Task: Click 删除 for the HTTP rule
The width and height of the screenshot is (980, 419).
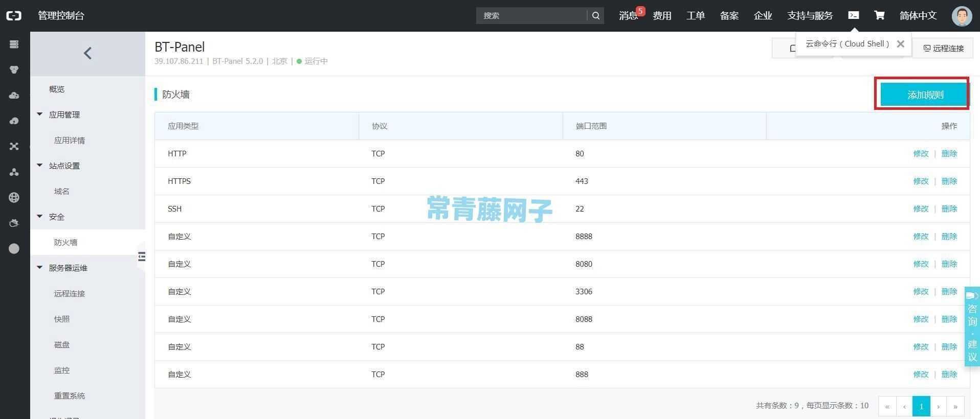Action: click(x=949, y=153)
